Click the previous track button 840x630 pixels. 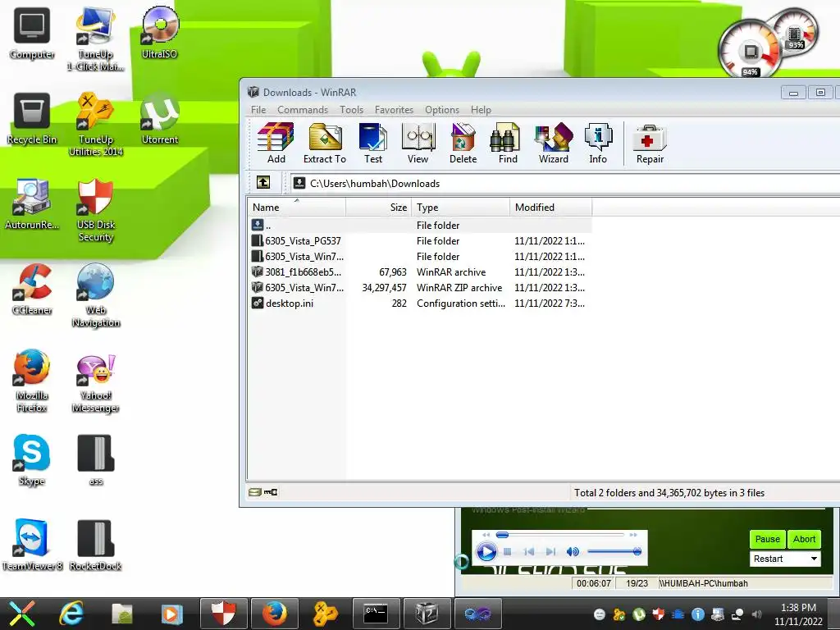[529, 551]
